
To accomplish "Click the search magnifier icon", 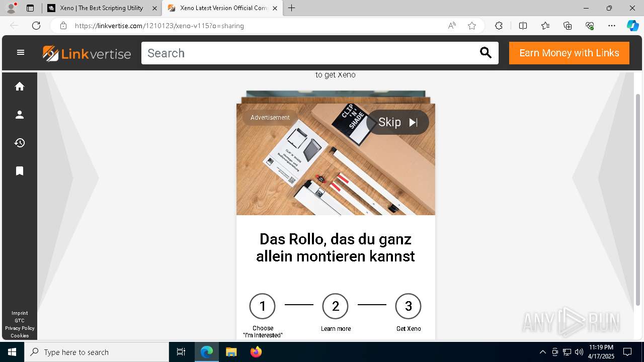I will [x=486, y=53].
